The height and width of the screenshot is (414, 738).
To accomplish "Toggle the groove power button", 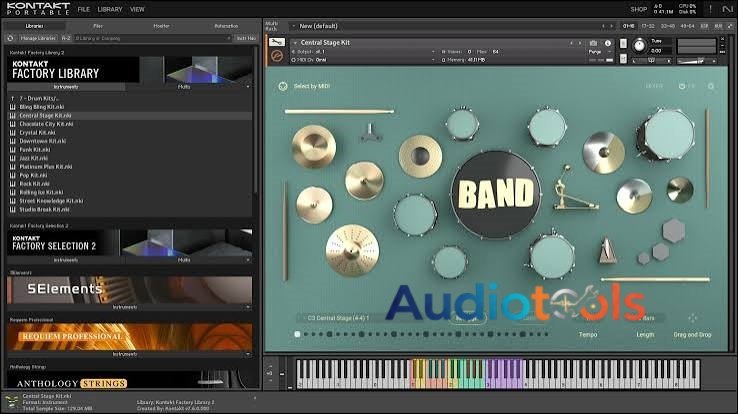I will (682, 86).
